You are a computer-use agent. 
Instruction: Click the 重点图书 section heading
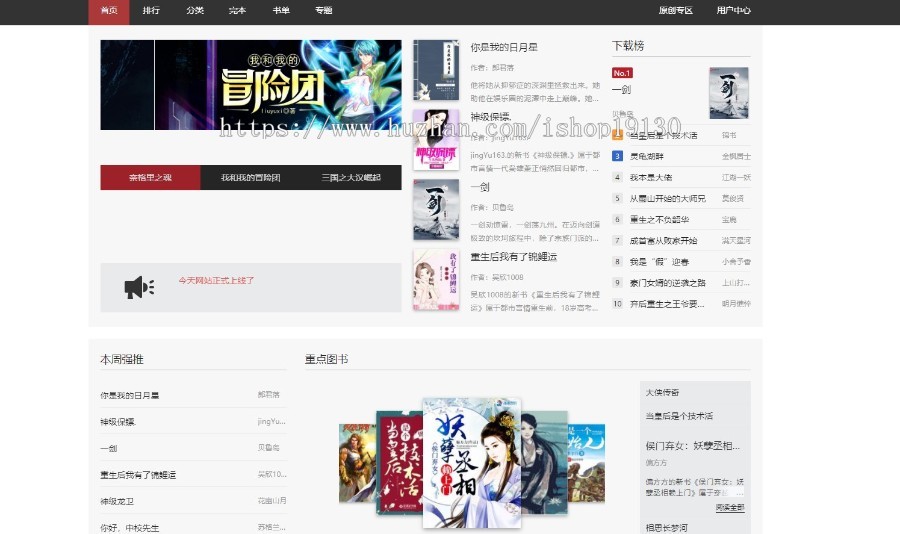tap(327, 359)
